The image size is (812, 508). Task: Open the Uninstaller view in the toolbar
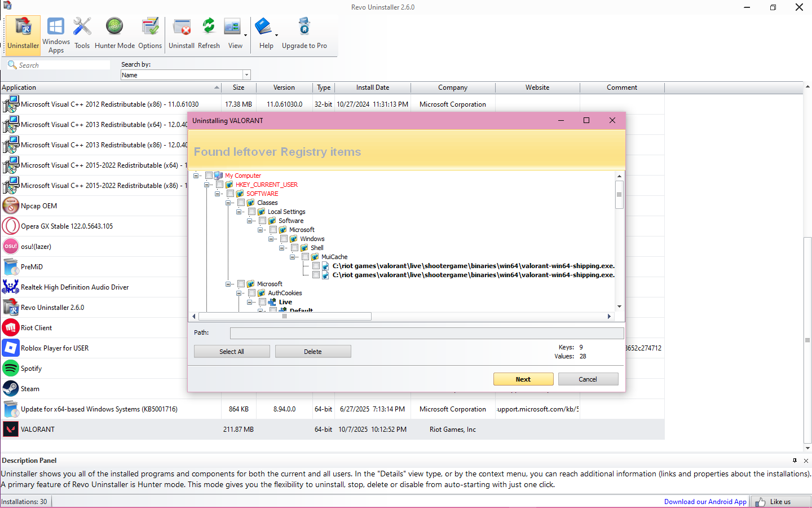[x=23, y=35]
